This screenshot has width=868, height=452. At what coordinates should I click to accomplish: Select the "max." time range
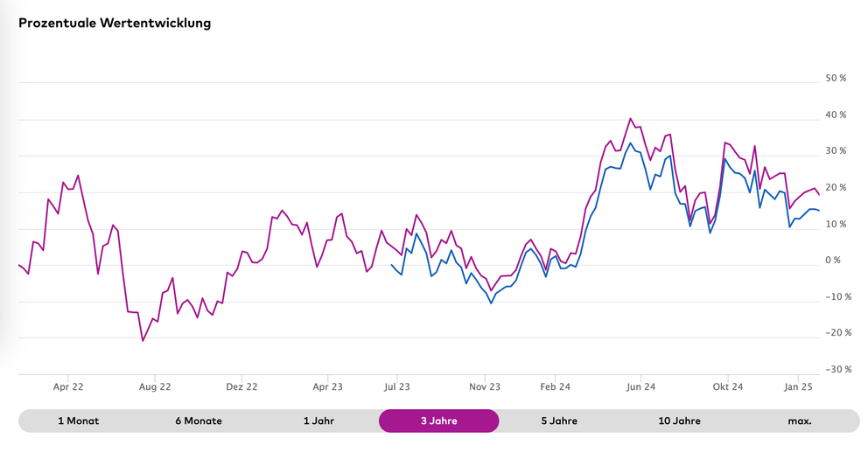click(799, 421)
